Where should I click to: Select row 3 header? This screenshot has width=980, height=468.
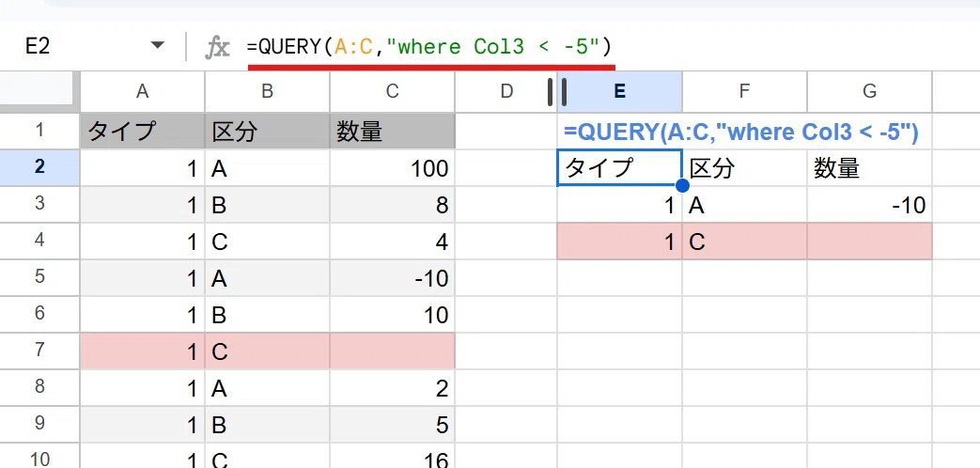click(x=40, y=204)
